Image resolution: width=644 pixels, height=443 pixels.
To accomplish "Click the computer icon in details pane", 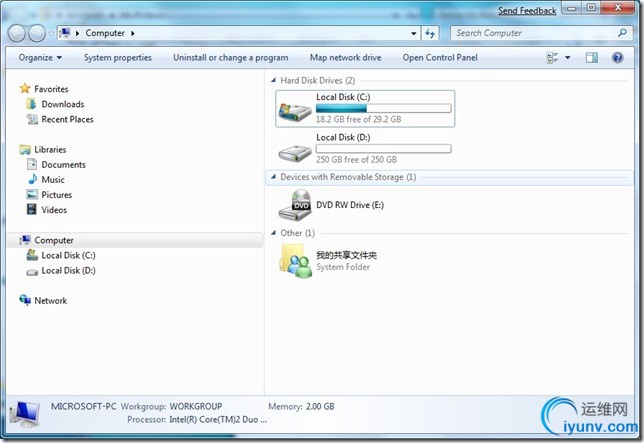I will point(25,414).
